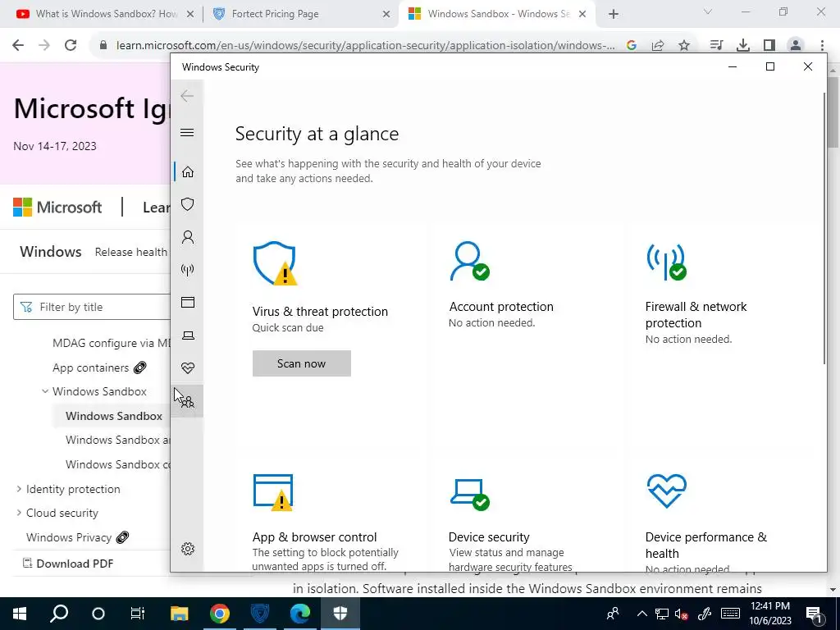The image size is (840, 630).
Task: Select the bold Windows Sandbox doc page item
Action: [113, 416]
